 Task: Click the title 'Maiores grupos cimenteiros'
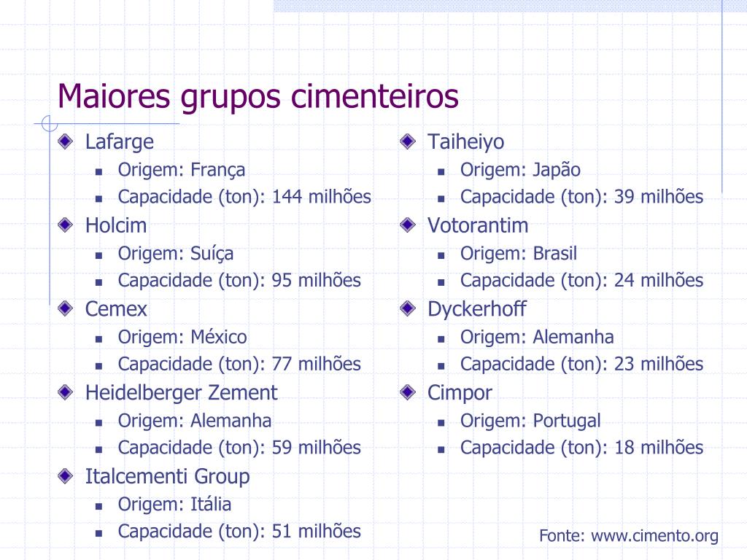coord(258,97)
